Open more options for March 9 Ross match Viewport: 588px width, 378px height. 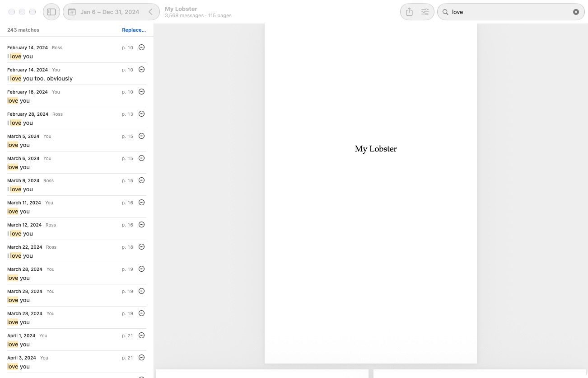point(141,180)
